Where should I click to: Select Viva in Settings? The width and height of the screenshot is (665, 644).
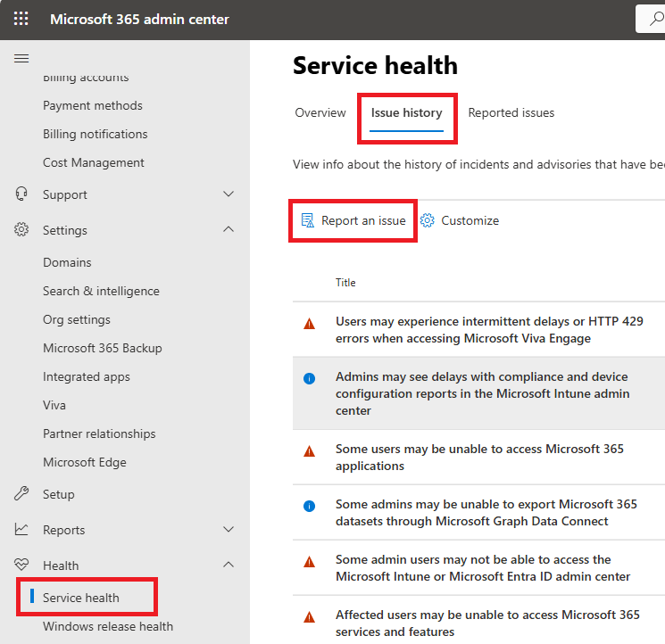(54, 405)
